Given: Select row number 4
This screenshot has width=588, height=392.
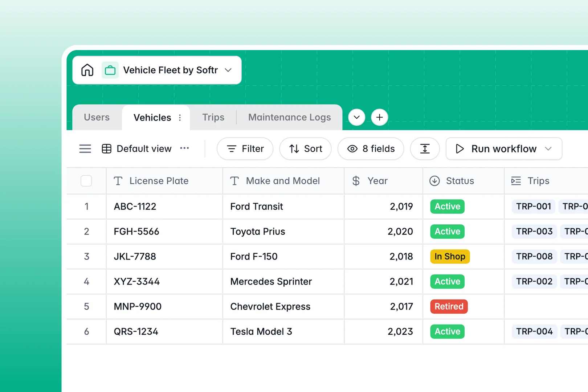Looking at the screenshot, I should pyautogui.click(x=86, y=282).
